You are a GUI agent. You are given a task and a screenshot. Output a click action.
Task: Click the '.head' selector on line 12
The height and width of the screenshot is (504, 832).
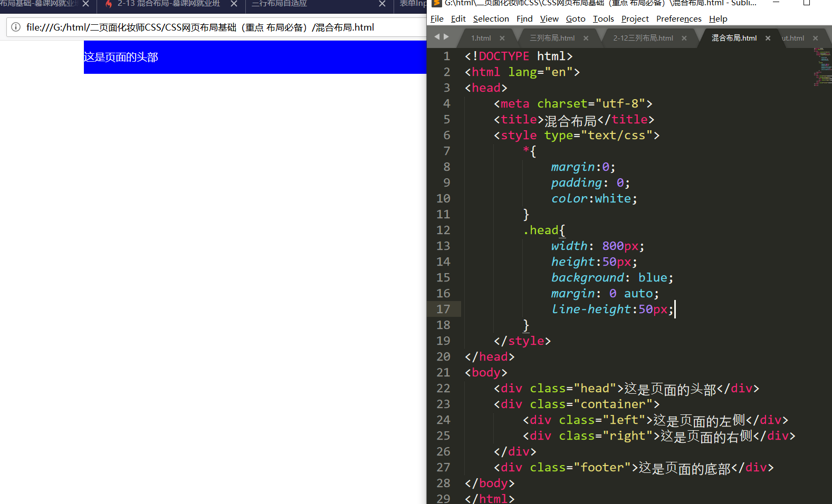click(541, 230)
